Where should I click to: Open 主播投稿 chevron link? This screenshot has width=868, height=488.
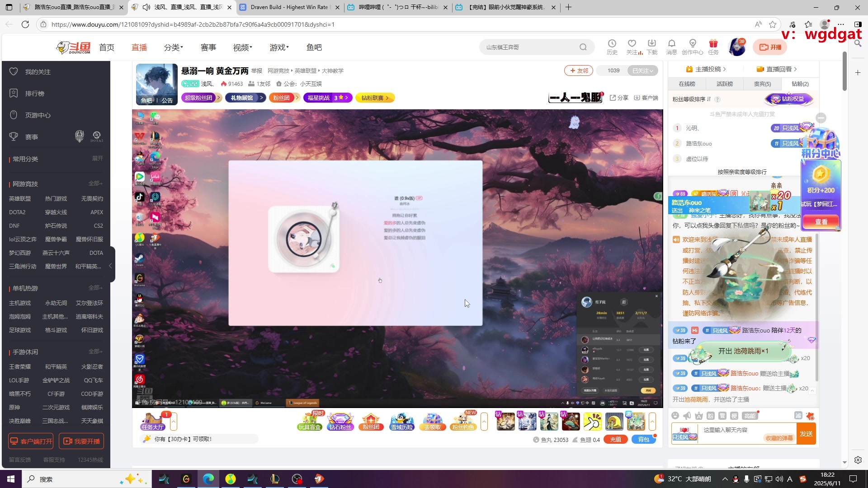[706, 69]
